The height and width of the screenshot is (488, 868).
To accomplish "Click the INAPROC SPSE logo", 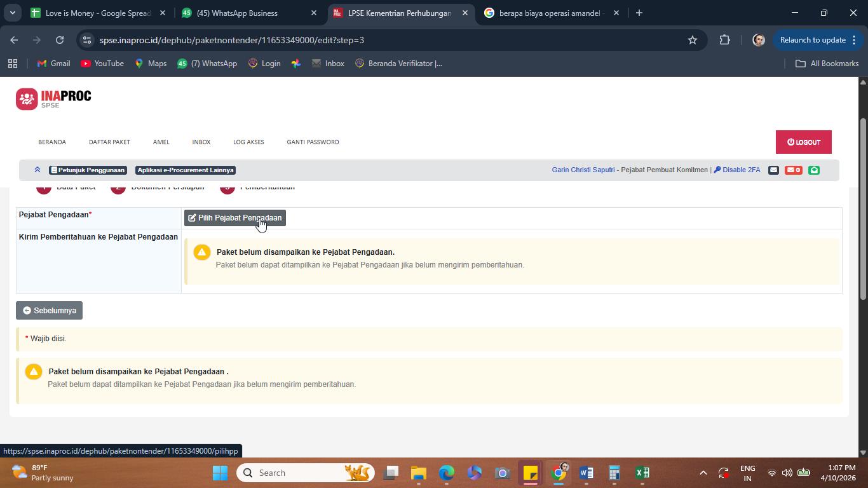I will click(54, 98).
